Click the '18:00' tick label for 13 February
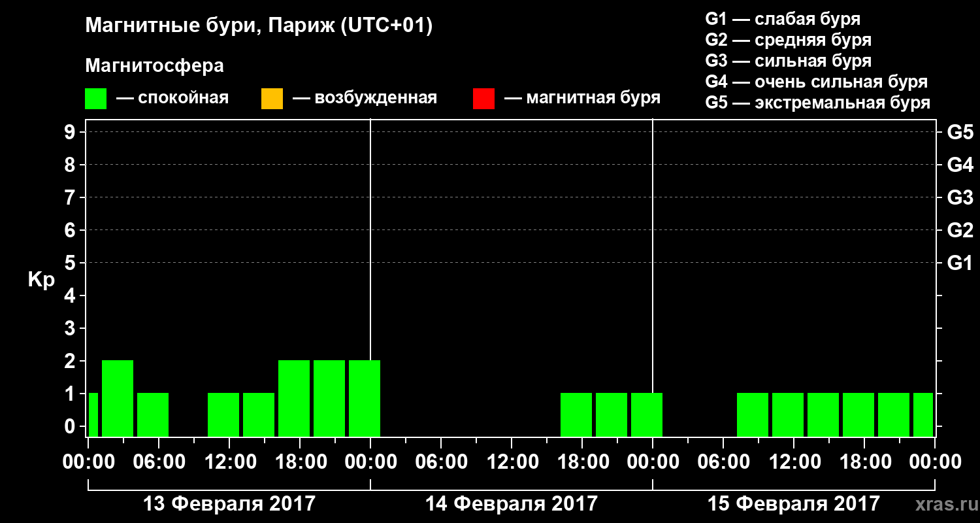 [300, 462]
